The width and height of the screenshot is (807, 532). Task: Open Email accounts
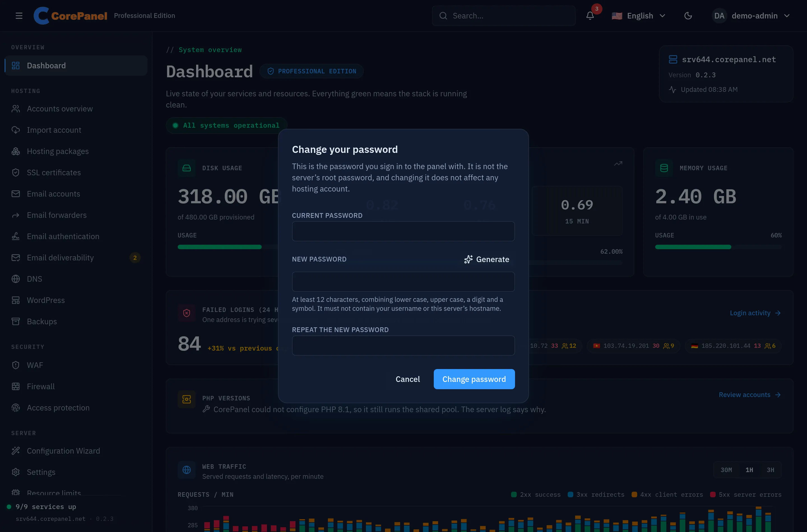(x=76, y=194)
